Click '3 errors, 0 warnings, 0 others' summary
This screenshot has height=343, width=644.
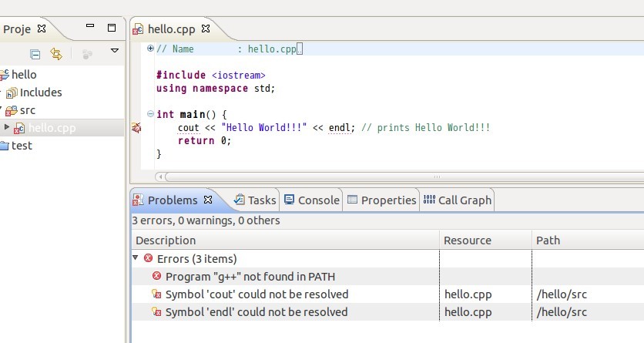click(206, 220)
